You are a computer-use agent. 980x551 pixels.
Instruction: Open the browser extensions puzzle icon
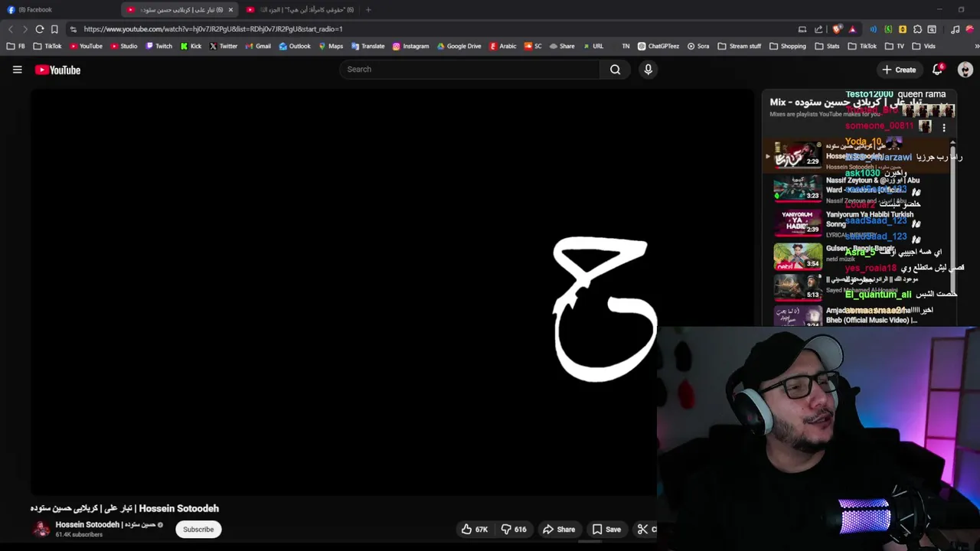click(917, 29)
